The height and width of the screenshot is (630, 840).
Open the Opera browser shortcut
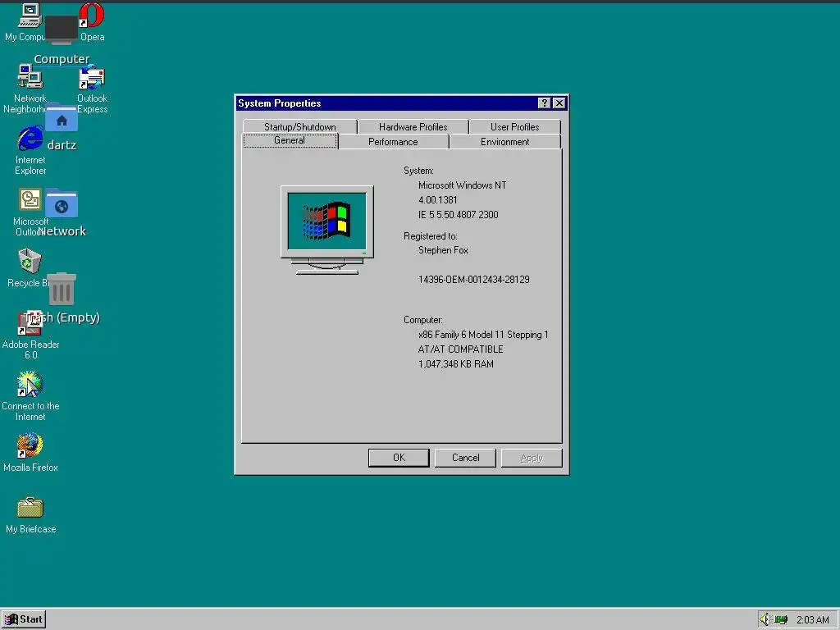coord(92,16)
